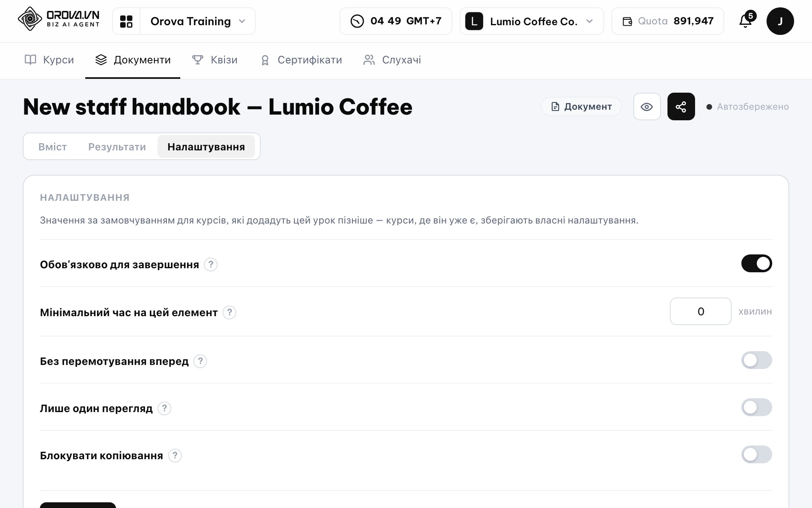This screenshot has width=812, height=508.
Task: Preview with the eye icon button
Action: 647,106
